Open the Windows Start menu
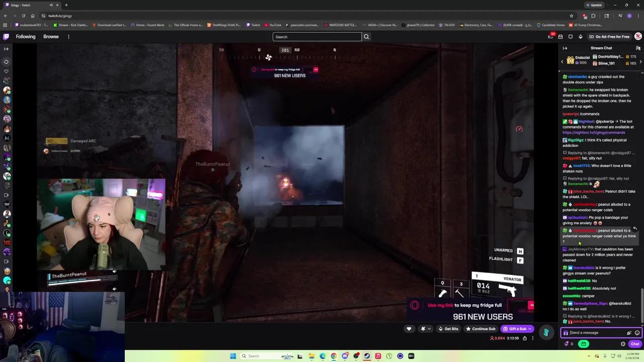This screenshot has height=362, width=644. 233,356
